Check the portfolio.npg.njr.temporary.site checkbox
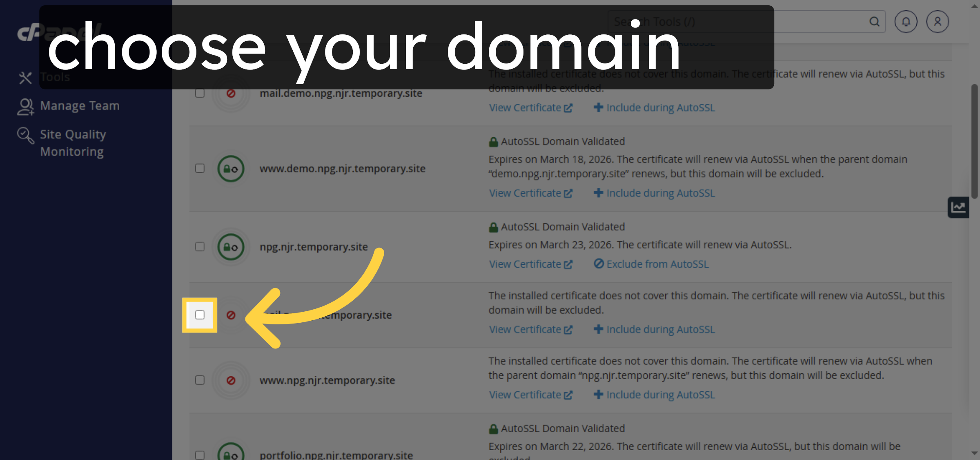Screen dimensions: 980x460 (x=200, y=454)
